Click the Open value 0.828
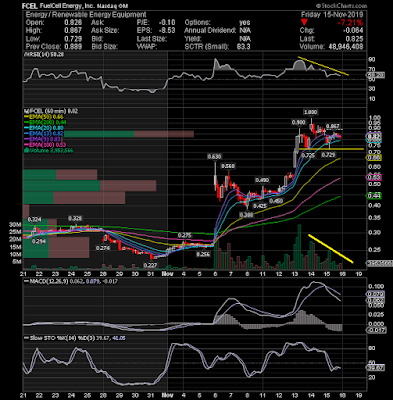393x400 pixels. [x=74, y=23]
